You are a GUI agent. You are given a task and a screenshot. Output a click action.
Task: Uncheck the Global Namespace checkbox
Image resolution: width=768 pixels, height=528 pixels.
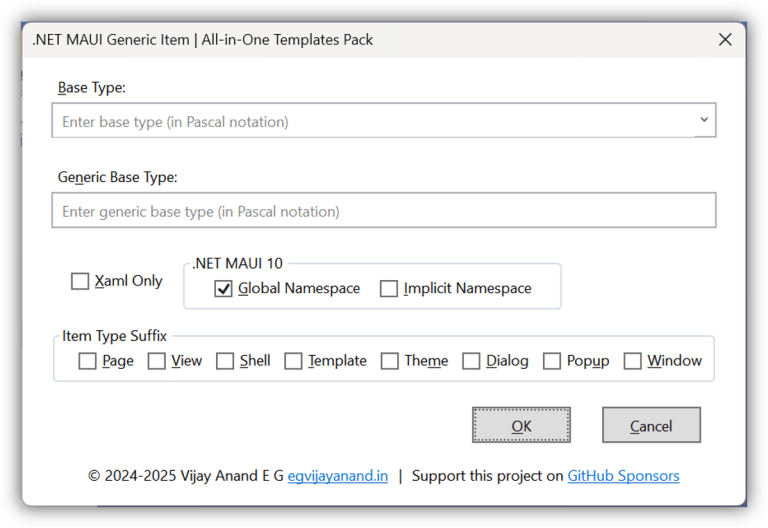(223, 289)
